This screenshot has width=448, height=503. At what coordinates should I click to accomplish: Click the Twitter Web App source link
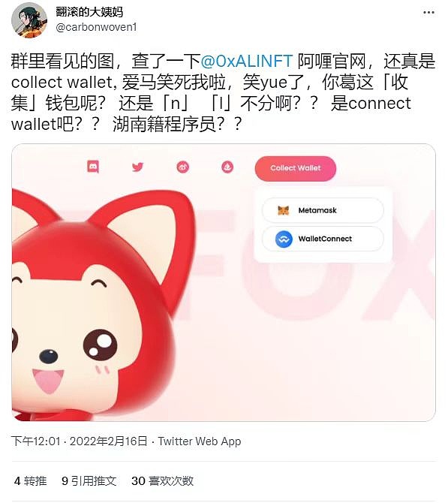[199, 441]
